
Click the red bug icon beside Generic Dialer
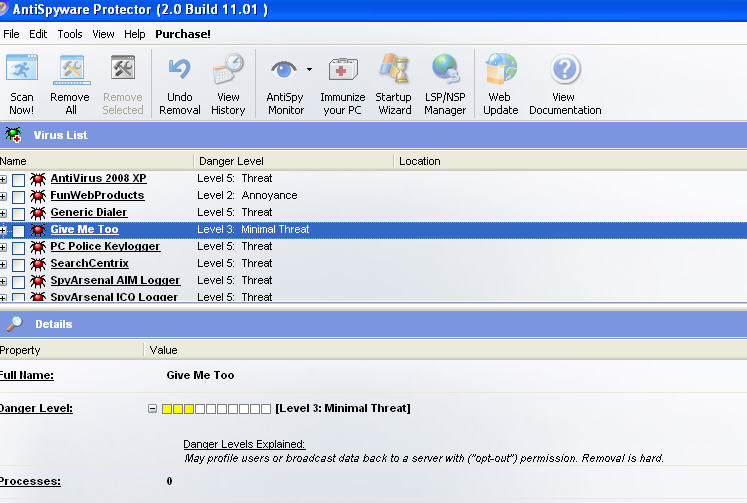(38, 213)
